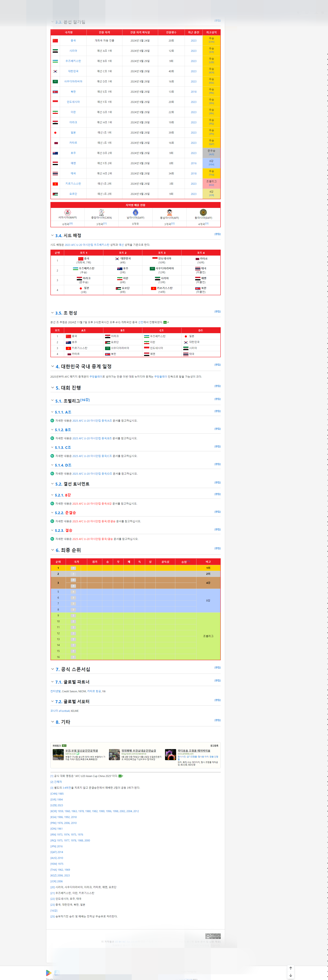Collapse section 4 대한민국 국내 중계 일정
The width and height of the screenshot is (328, 980).
click(x=53, y=366)
